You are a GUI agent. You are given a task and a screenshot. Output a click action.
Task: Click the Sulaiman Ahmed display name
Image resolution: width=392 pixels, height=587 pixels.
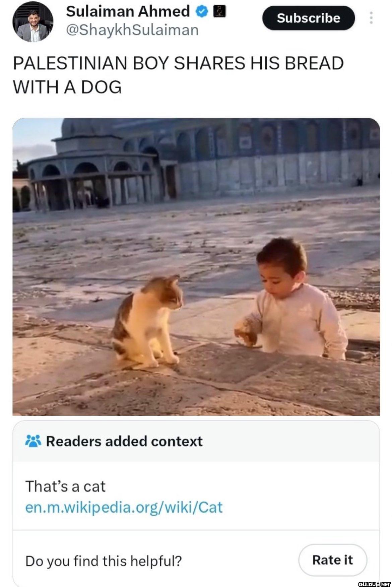click(128, 11)
